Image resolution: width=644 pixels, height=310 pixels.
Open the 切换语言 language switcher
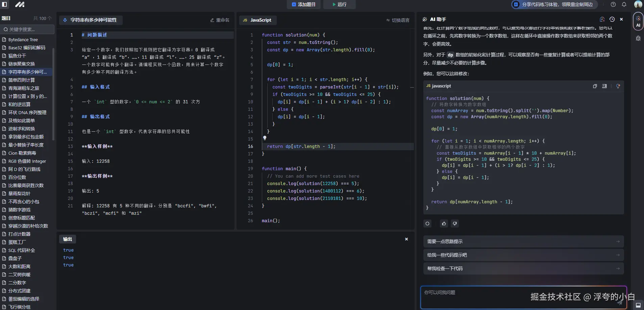(x=398, y=20)
